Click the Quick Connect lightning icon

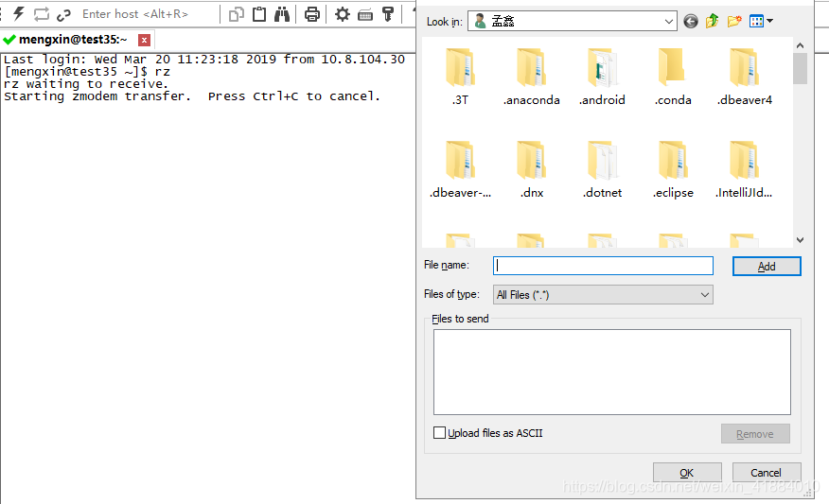tap(19, 14)
